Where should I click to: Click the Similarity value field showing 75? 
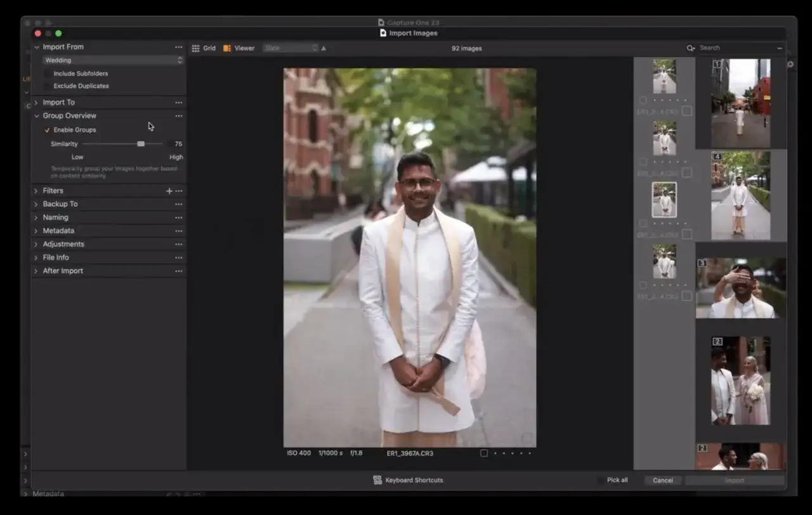point(178,144)
